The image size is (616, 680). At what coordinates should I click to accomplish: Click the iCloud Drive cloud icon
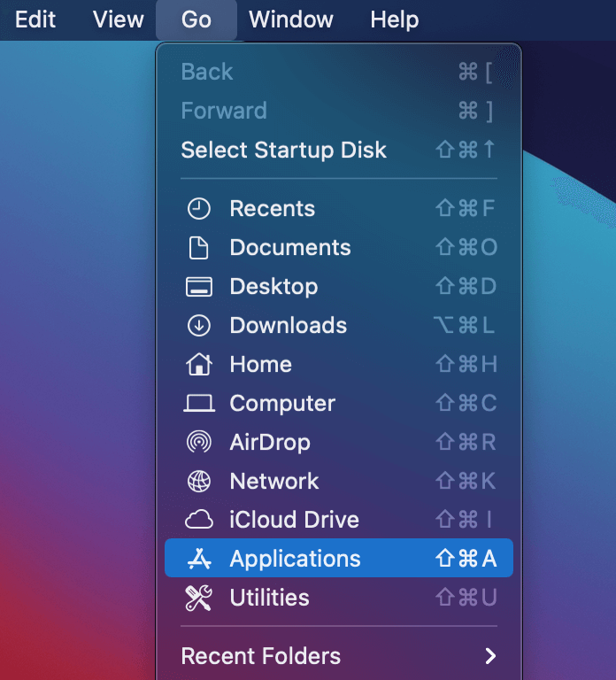coord(199,520)
